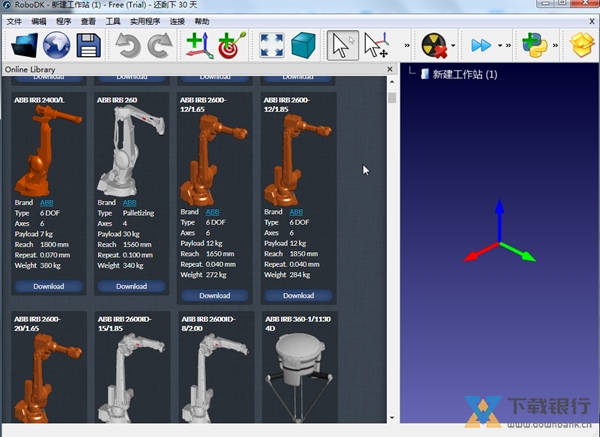Open the 工具 menu

pyautogui.click(x=113, y=20)
